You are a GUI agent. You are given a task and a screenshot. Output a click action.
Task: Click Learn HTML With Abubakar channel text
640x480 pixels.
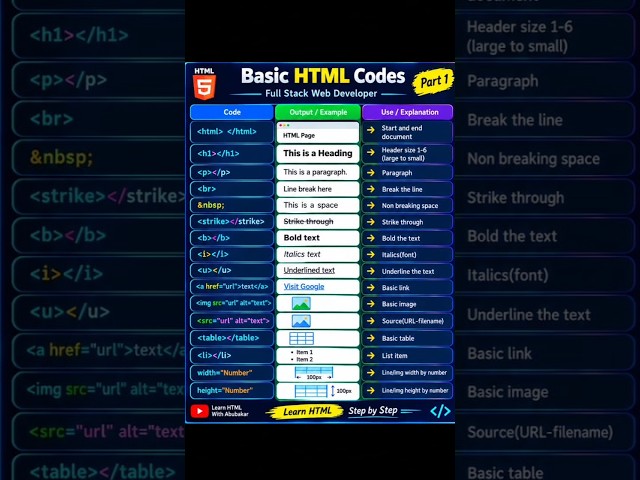tap(229, 411)
